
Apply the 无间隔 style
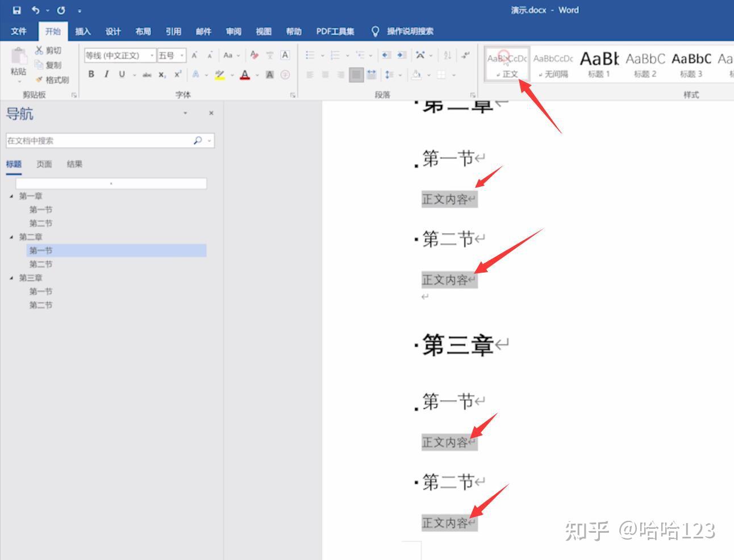(553, 64)
